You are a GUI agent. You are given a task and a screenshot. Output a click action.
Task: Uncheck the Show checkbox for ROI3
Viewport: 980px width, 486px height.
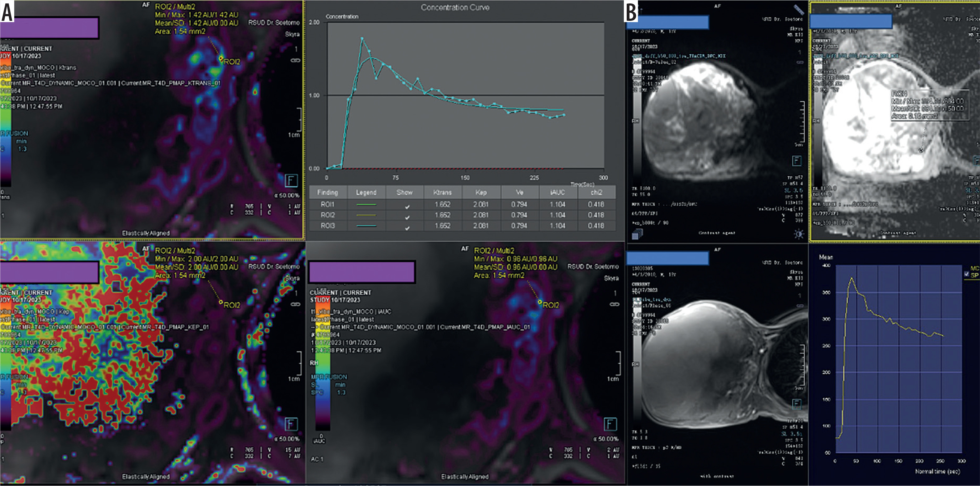(x=407, y=228)
